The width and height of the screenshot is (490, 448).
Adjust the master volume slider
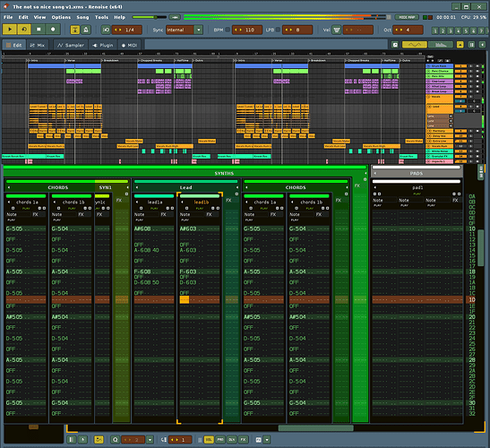150,17
